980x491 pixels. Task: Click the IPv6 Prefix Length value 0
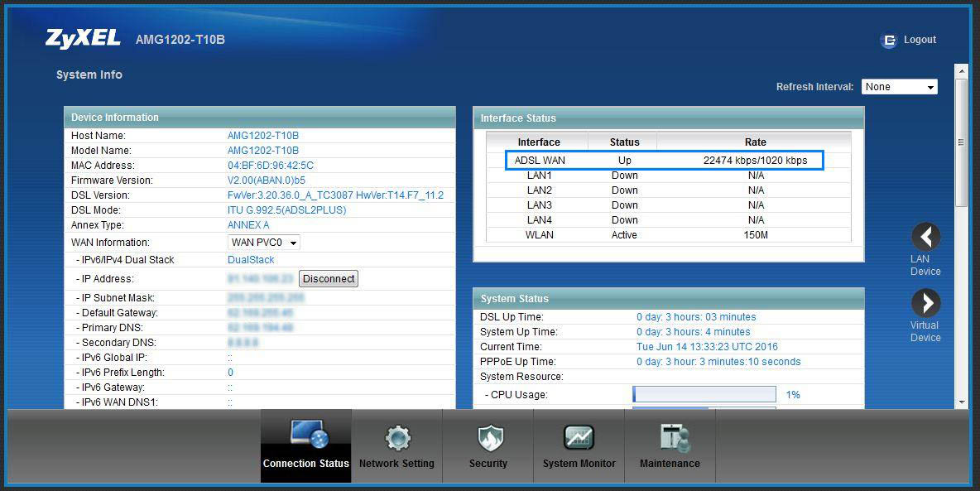pos(231,373)
